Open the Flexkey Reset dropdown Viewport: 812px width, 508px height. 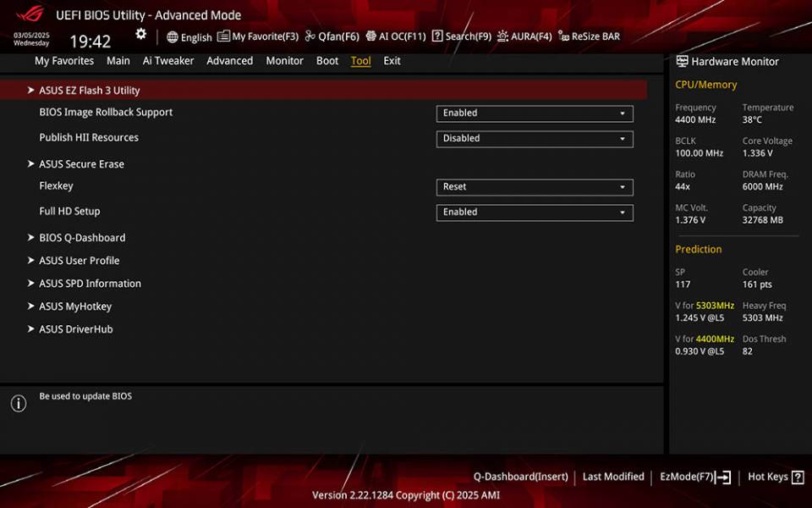tap(535, 186)
